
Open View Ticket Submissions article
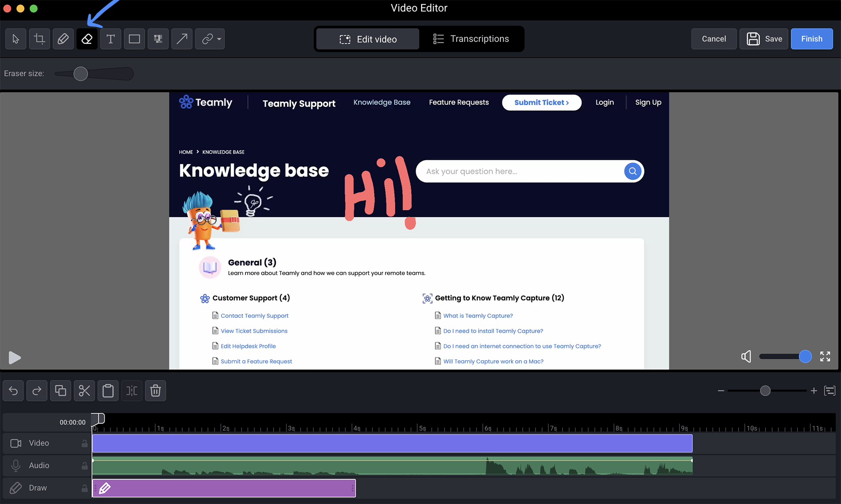tap(254, 331)
